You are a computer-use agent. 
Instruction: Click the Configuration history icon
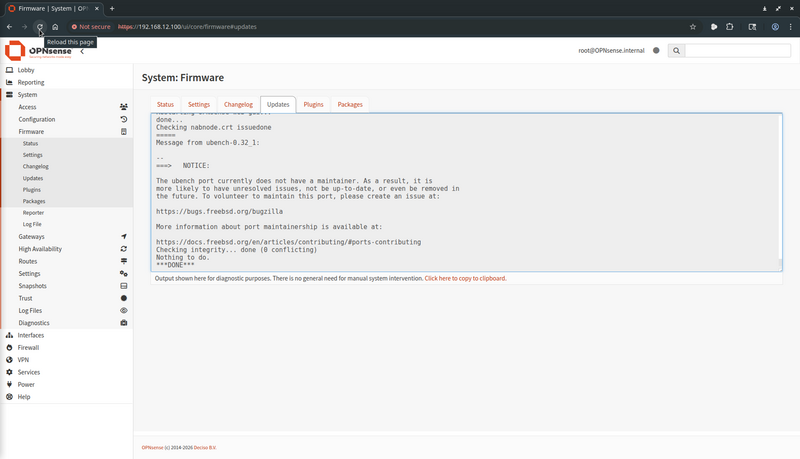click(x=123, y=119)
